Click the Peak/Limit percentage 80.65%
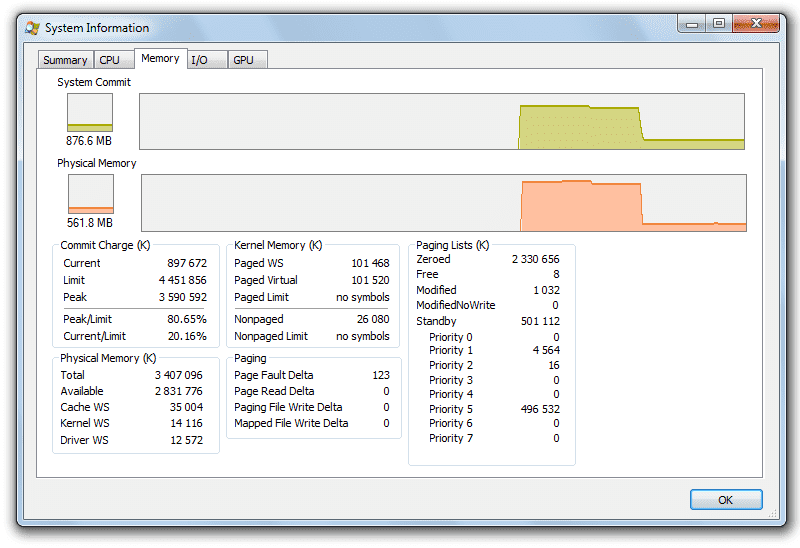 188,319
